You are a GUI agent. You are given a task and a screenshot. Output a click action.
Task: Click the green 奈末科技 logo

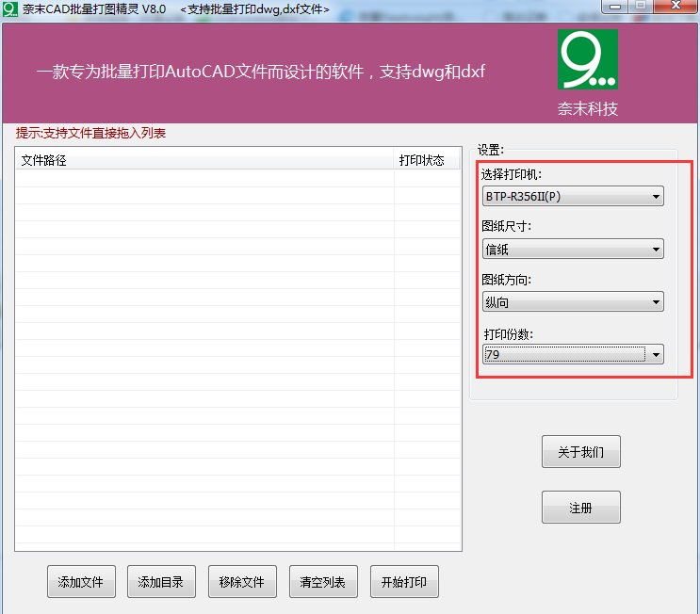coord(588,59)
